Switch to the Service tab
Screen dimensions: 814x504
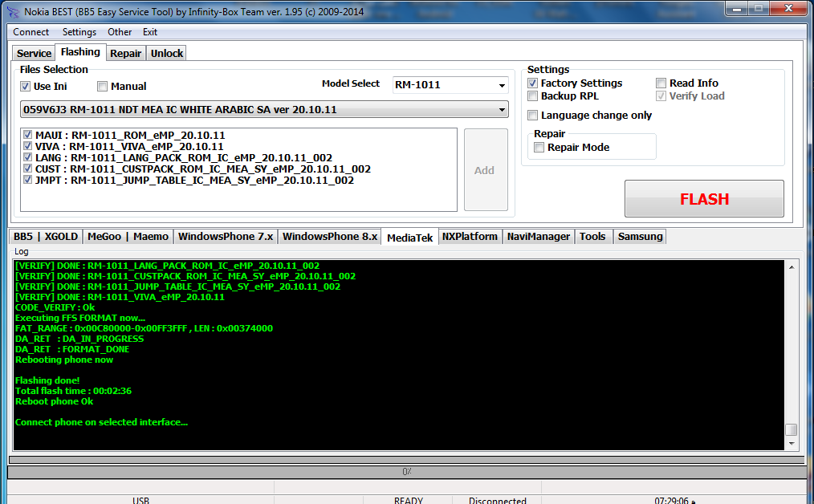[34, 54]
